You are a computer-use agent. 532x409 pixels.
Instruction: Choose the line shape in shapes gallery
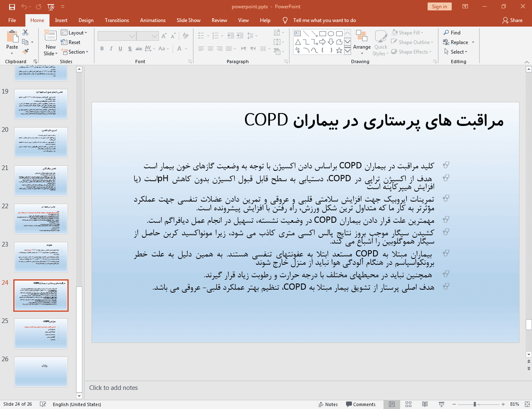[306, 34]
